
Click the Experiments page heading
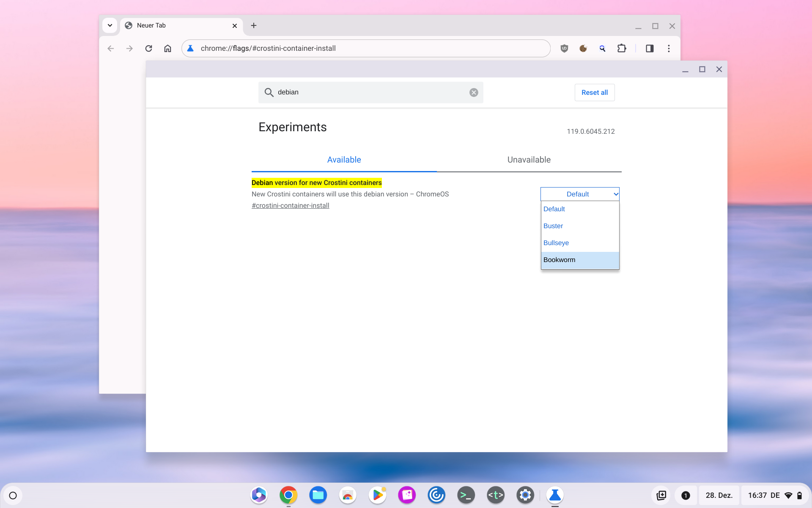[x=293, y=127]
